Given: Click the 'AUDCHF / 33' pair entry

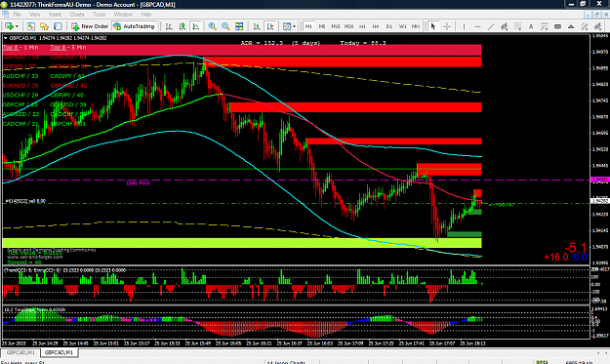Looking at the screenshot, I should (20, 76).
